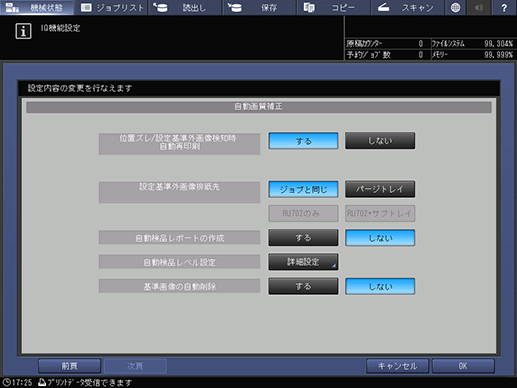Select the RU702+サブトレイ option
517x388 pixels.
[x=380, y=213]
